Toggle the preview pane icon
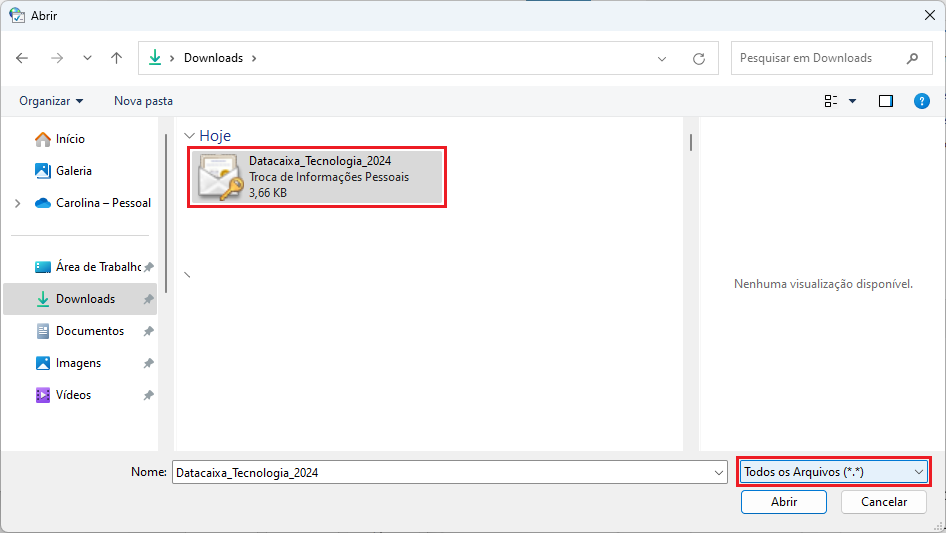 pyautogui.click(x=885, y=101)
